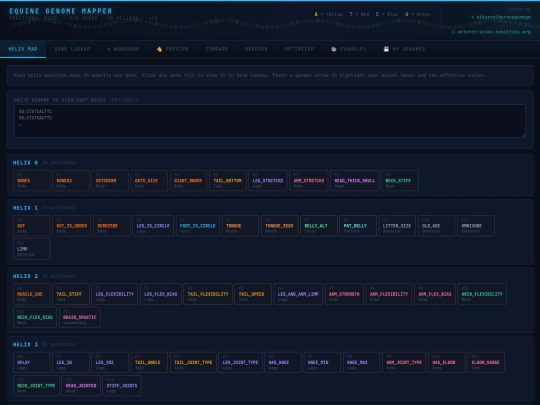Open the BELLY_ALT gene tile
Viewport: 540px width, 405px height.
point(319,226)
